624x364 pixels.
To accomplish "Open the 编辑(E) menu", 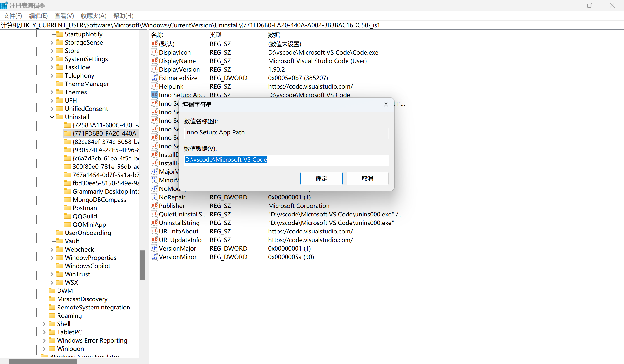I will [38, 16].
